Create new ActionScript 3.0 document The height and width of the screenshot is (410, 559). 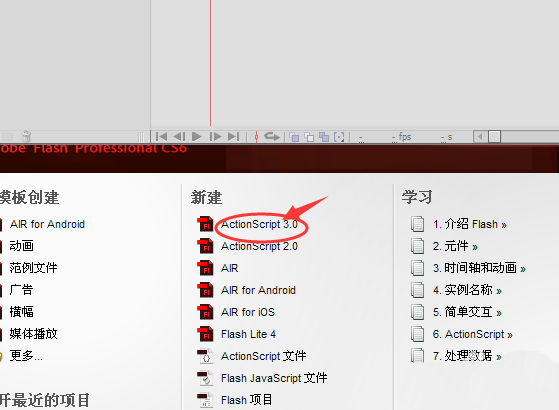tap(259, 224)
